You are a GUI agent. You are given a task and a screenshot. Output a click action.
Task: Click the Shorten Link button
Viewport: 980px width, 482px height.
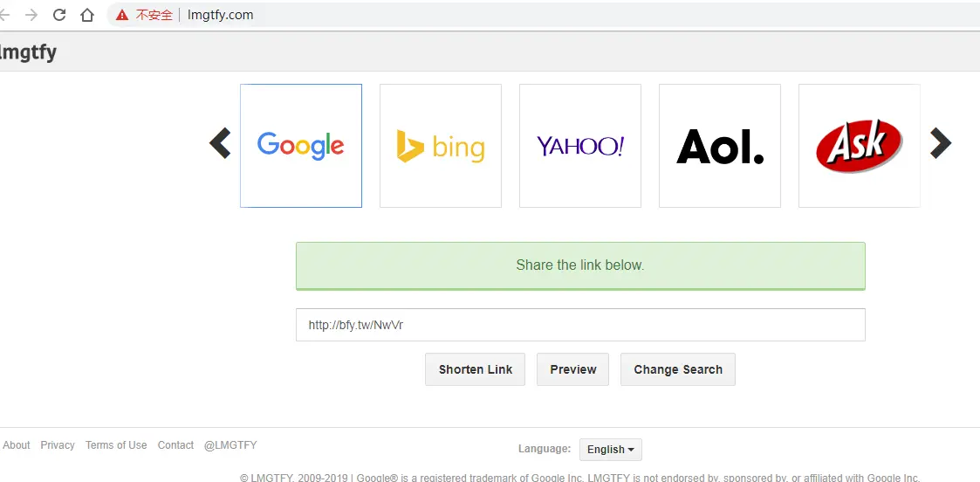475,369
